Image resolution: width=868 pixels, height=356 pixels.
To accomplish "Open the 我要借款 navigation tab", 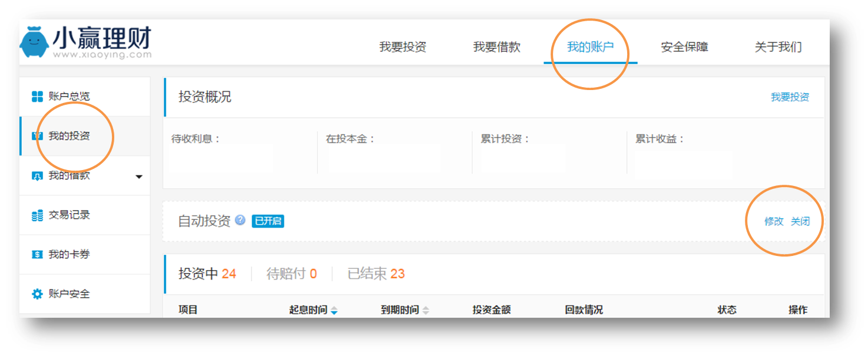I will 496,47.
